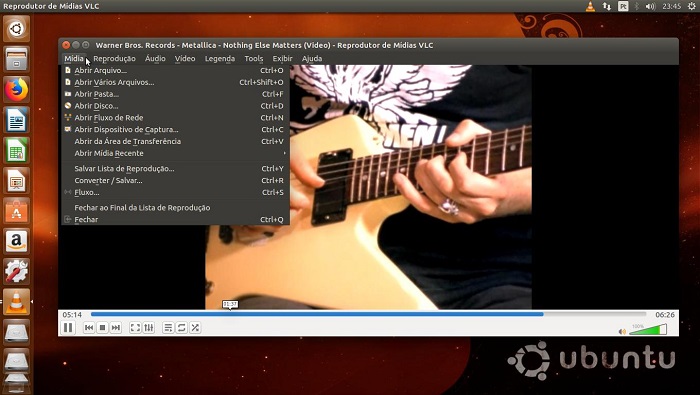Choose Abrir Vários Arquivos... entry

coord(175,82)
